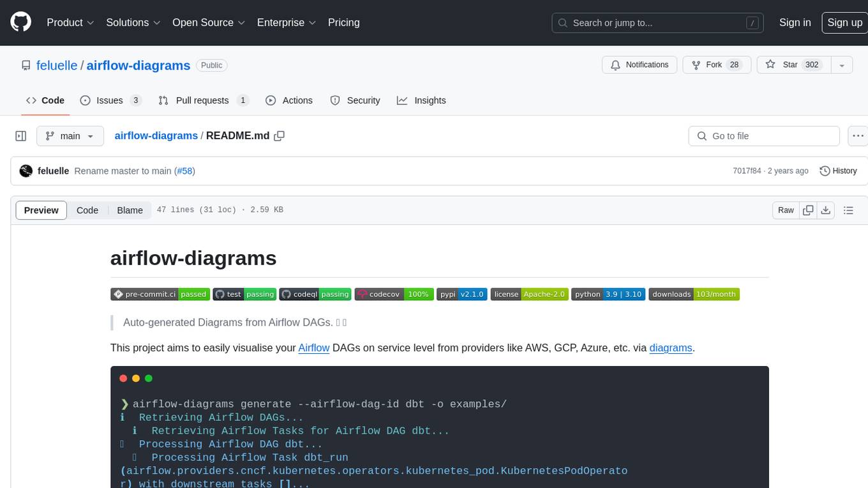View the file History

[838, 171]
